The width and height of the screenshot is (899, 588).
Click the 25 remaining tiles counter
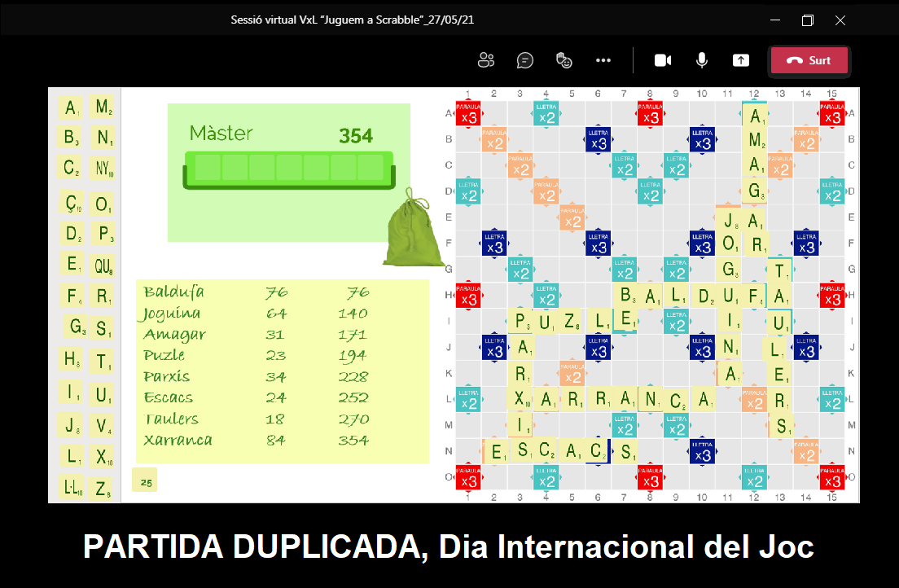click(x=146, y=481)
